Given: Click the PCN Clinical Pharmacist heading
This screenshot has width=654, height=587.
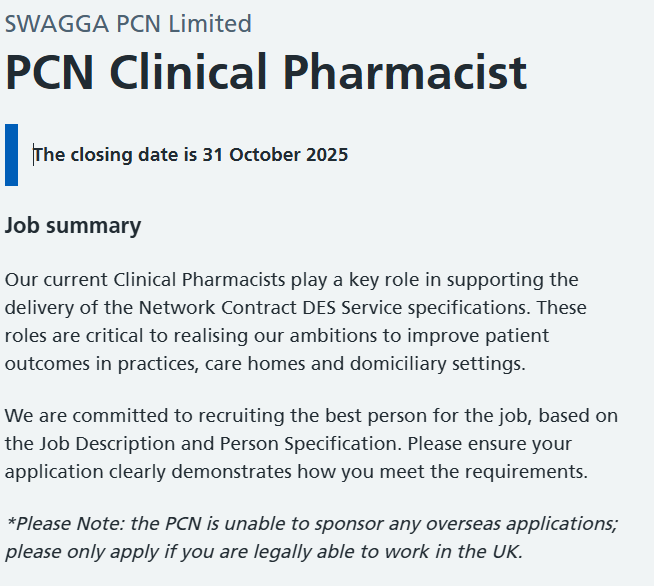Looking at the screenshot, I should click(265, 73).
